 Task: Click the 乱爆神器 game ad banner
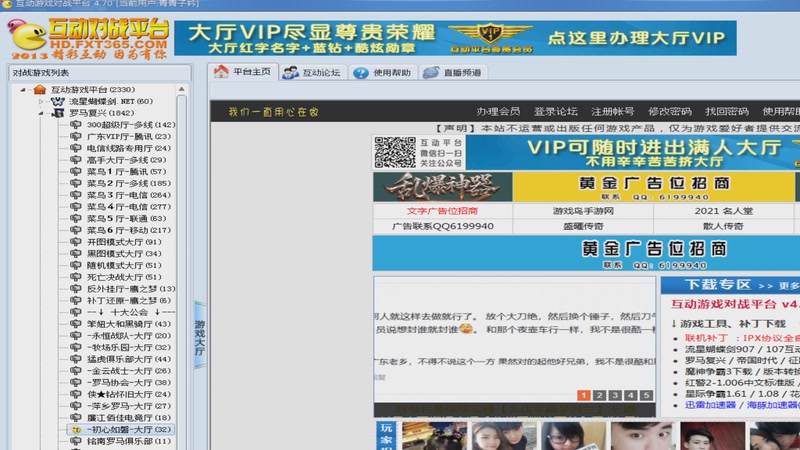[x=443, y=187]
